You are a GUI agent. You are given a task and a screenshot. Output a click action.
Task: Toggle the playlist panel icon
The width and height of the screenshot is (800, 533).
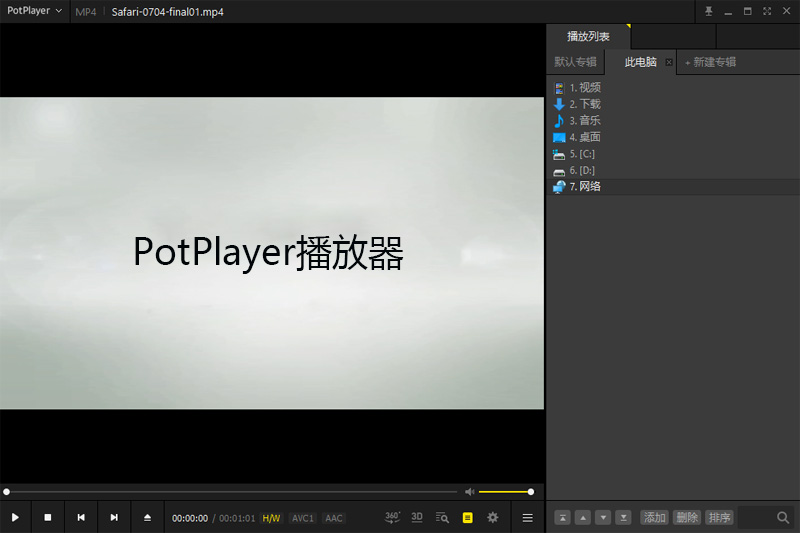click(467, 518)
